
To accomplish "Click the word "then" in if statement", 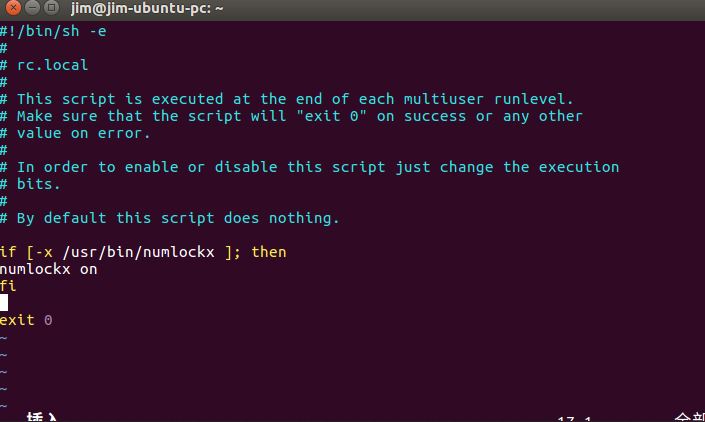I will [268, 252].
